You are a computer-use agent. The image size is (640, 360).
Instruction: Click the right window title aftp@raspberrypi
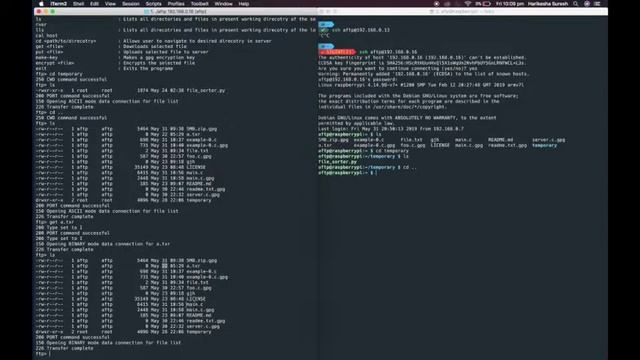[462, 11]
